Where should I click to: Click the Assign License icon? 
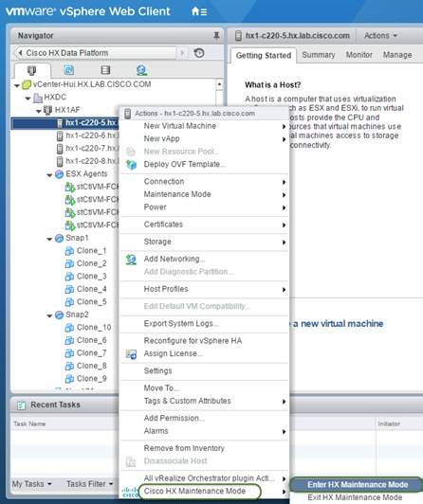[131, 354]
